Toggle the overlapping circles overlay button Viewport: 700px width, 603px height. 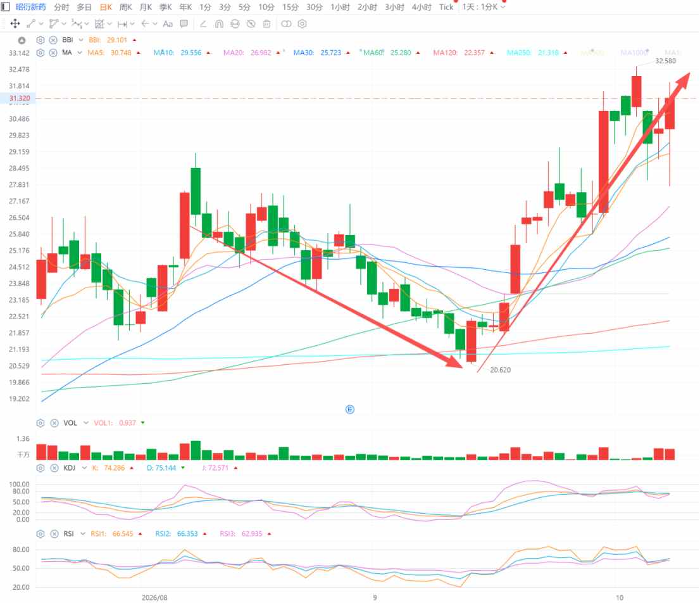coord(286,23)
